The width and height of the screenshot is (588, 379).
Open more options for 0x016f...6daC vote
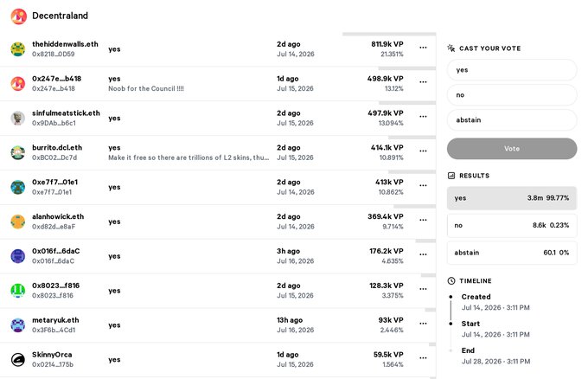[423, 254]
